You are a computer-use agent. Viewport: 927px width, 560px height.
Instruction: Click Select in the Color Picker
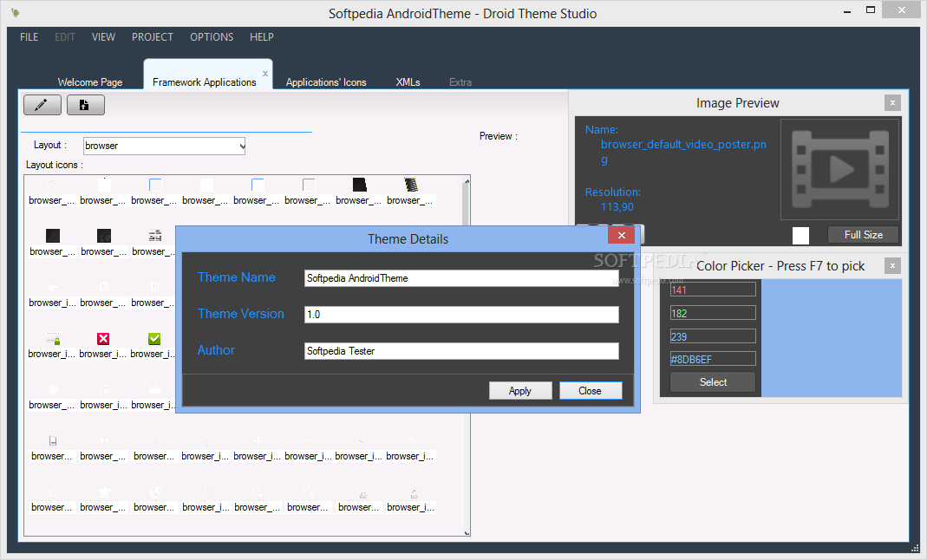[x=713, y=382]
